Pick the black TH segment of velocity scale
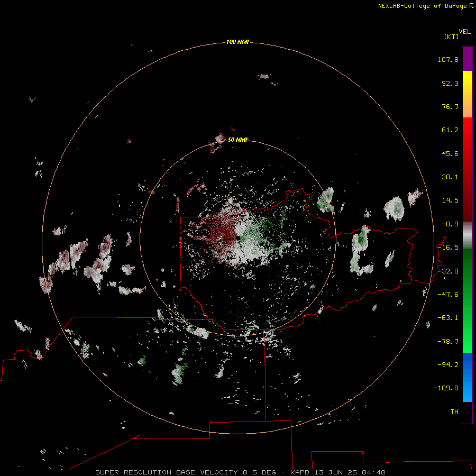 tap(467, 413)
